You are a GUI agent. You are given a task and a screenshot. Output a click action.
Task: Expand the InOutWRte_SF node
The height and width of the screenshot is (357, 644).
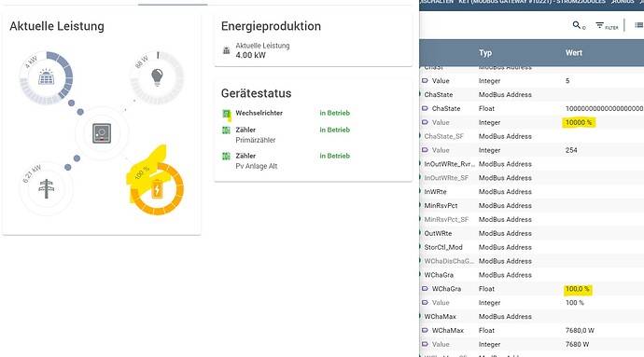[420, 178]
